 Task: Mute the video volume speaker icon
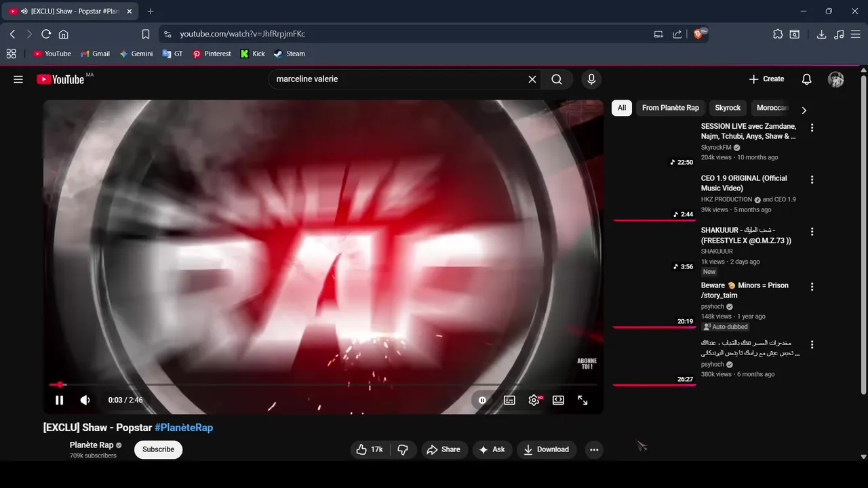coord(85,400)
